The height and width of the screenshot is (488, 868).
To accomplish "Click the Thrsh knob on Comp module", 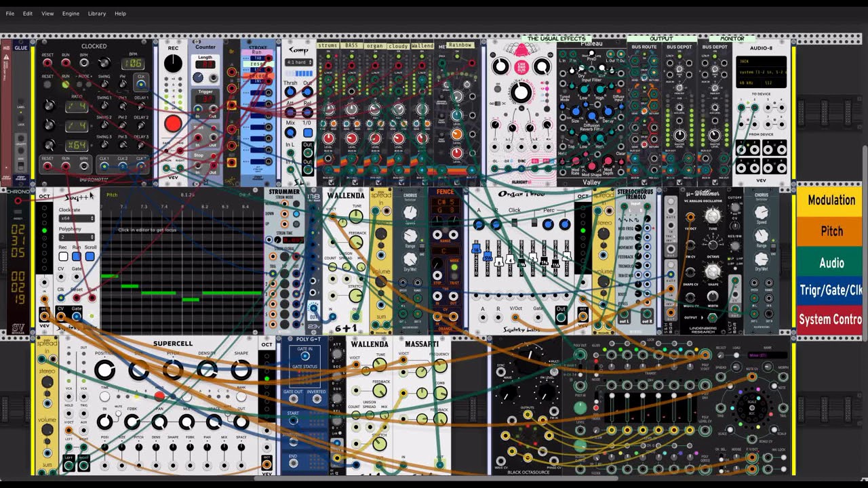I will click(290, 92).
